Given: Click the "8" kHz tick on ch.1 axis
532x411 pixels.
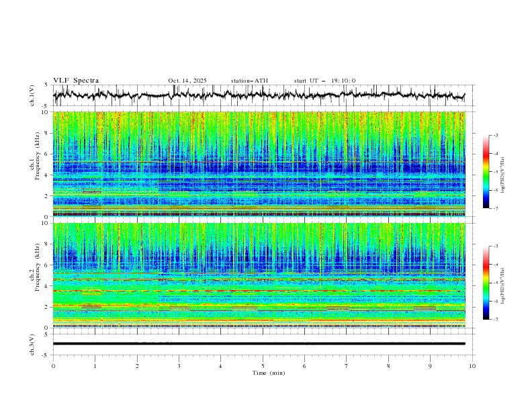Looking at the screenshot, I should tap(48, 133).
